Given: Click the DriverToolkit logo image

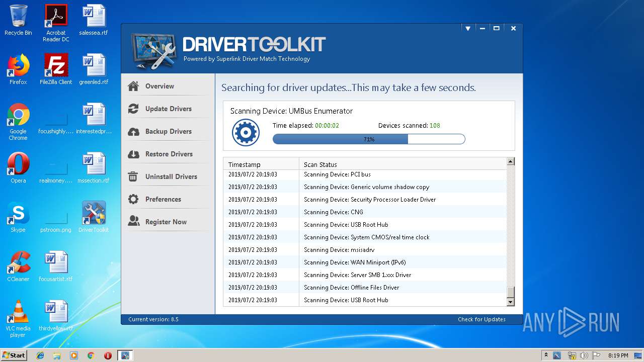Looking at the screenshot, I should click(154, 51).
